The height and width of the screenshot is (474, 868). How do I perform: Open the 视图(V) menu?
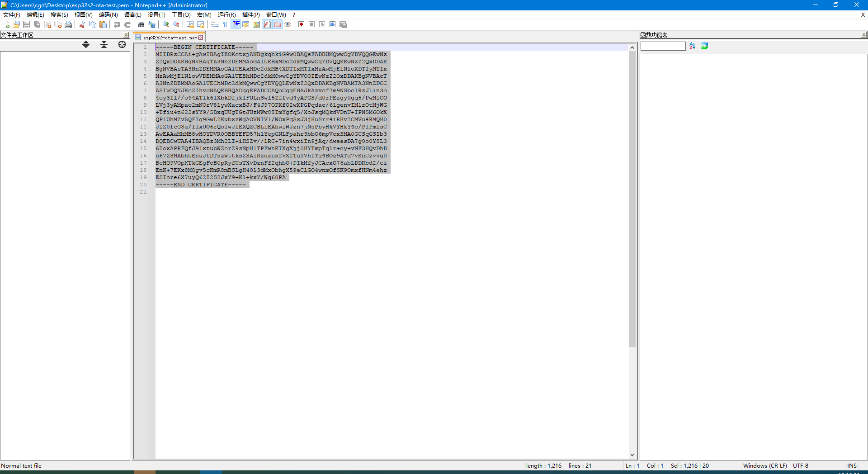tap(84, 15)
